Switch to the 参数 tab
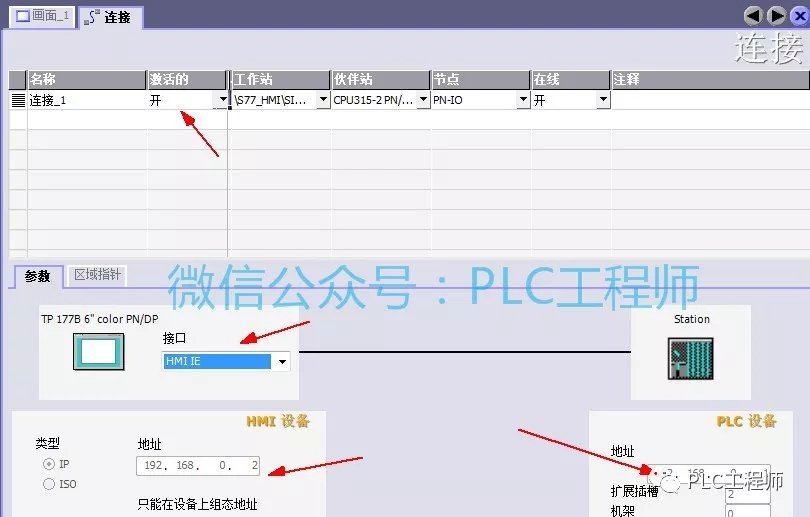The width and height of the screenshot is (810, 517). click(x=37, y=275)
